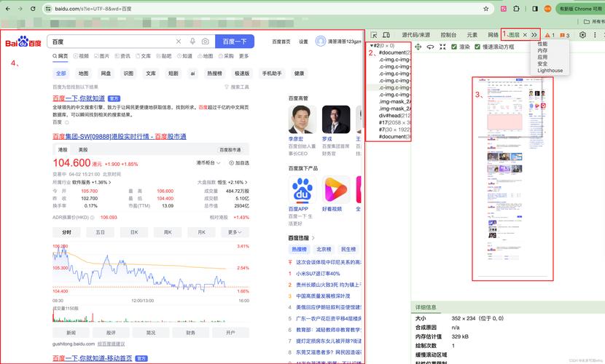Click the reset transform icon in the Layers panel

pyautogui.click(x=442, y=47)
